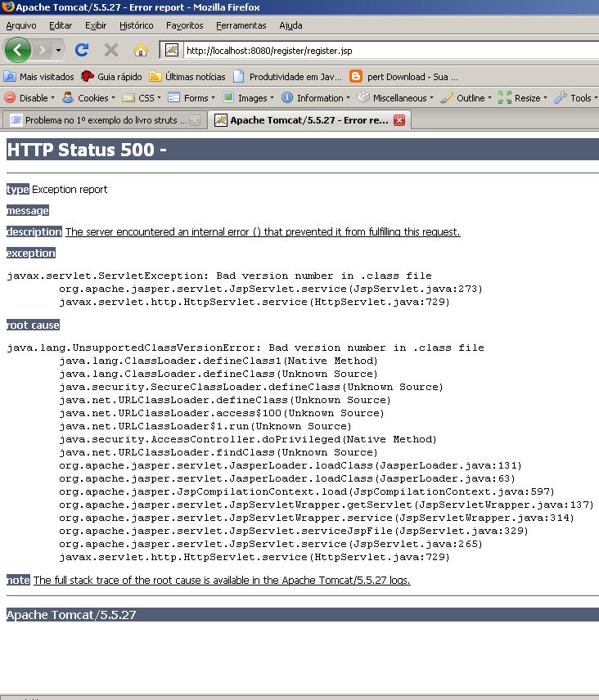
Task: Open the back/forward history dropdown arrow
Action: pyautogui.click(x=59, y=50)
